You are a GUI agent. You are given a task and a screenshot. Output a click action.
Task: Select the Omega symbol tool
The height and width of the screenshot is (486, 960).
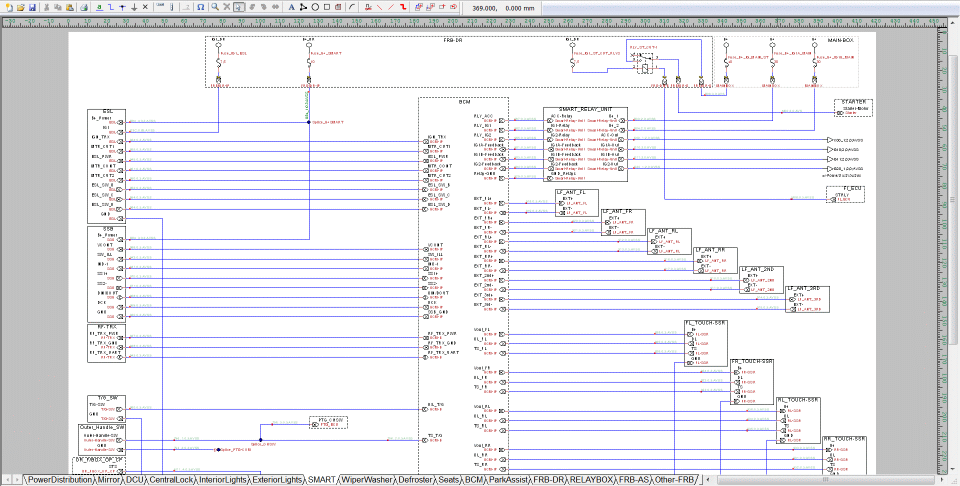(x=201, y=7)
